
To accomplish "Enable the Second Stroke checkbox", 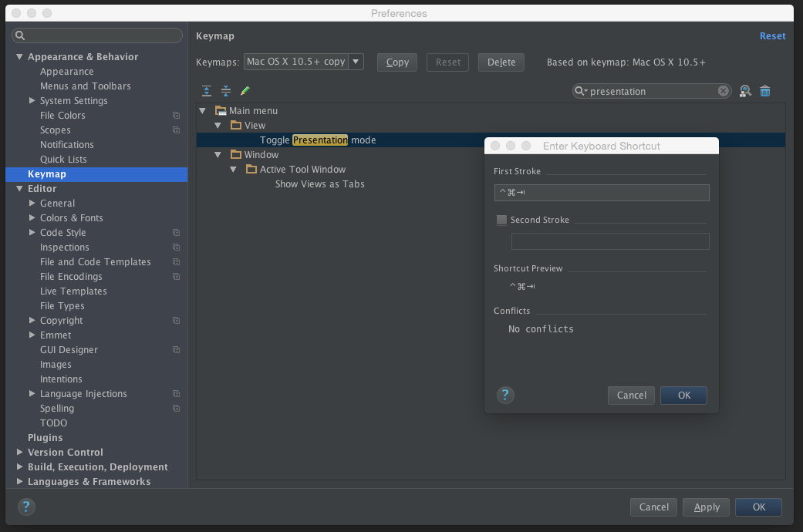I will [x=501, y=220].
